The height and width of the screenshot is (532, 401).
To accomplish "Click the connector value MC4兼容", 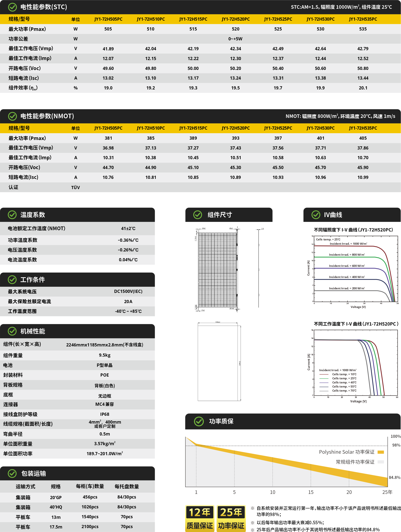I will [105, 404].
